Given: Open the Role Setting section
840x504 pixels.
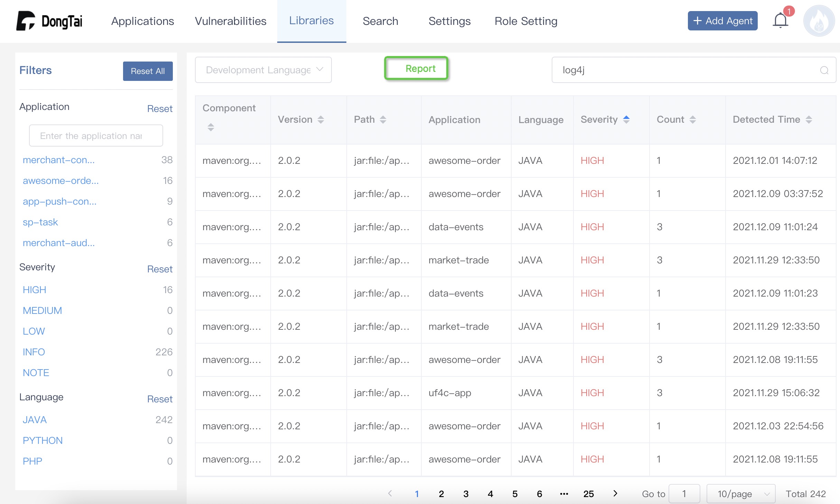Looking at the screenshot, I should click(525, 21).
